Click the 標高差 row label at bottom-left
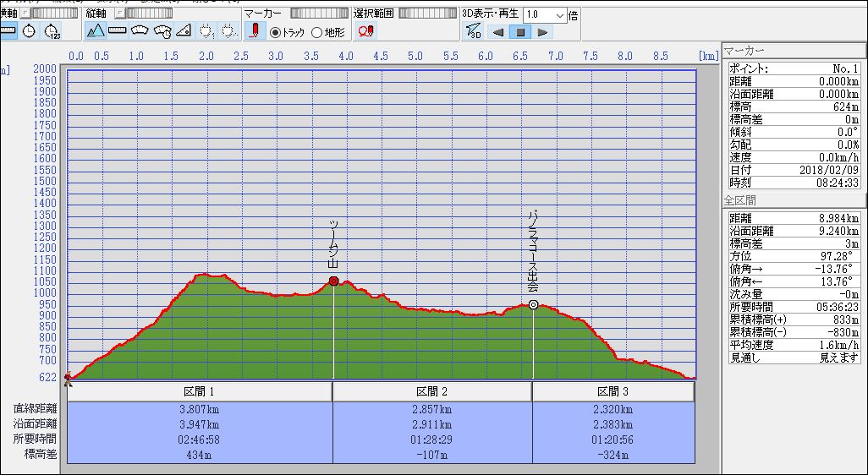The height and width of the screenshot is (475, 868). [41, 455]
